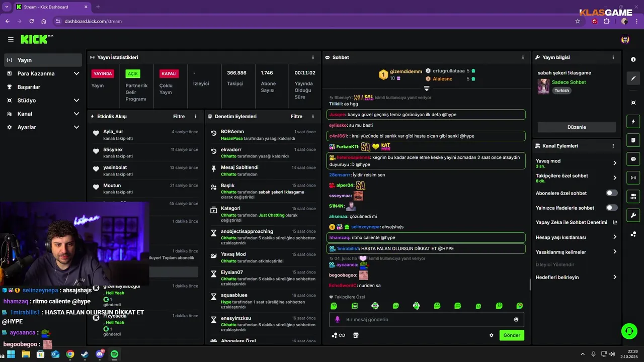Expand the Para Kazanma sidebar section
This screenshot has width=644, height=362.
(76, 73)
